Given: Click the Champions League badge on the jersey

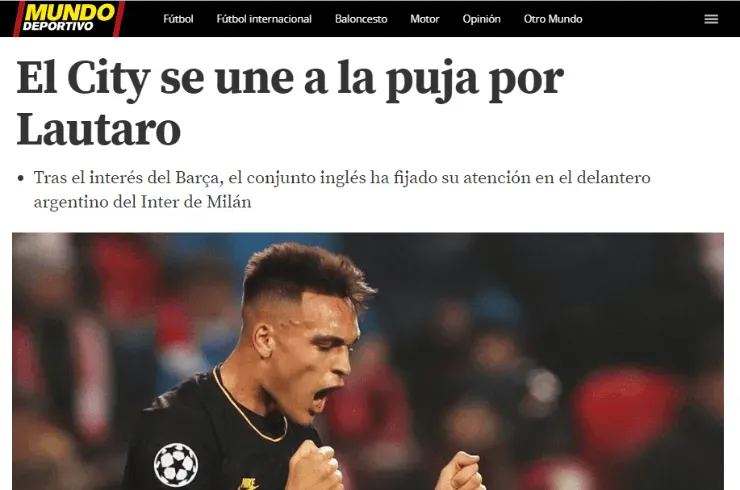Looking at the screenshot, I should click(x=176, y=465).
